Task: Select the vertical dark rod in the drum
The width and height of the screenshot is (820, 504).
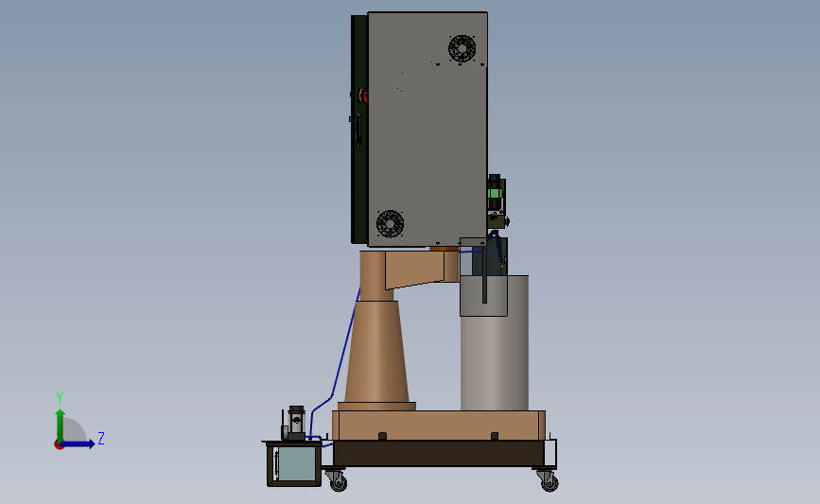Action: (x=485, y=275)
